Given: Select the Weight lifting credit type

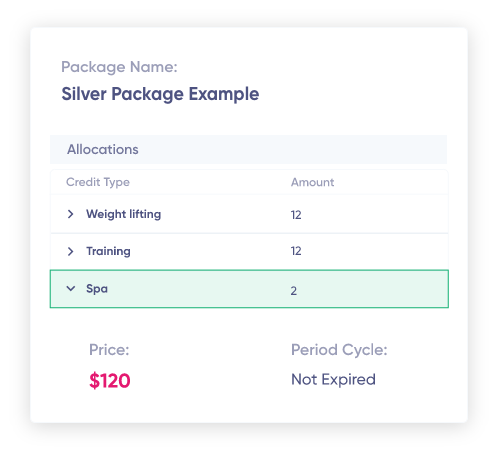Looking at the screenshot, I should pos(124,214).
